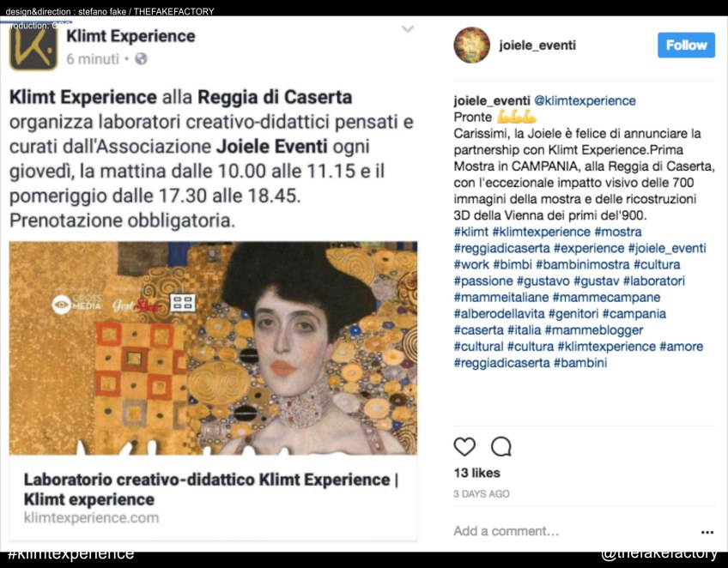Open comments with speech bubble icon
Screen dimensions: 728x568
(501, 446)
